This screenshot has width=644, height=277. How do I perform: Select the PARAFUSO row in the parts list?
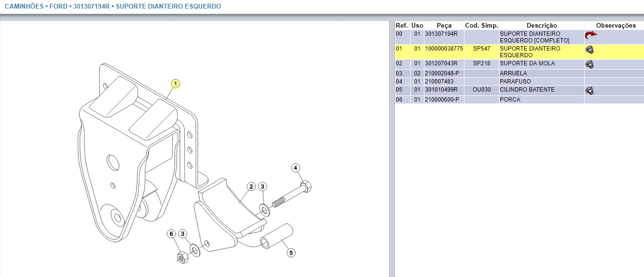pyautogui.click(x=515, y=82)
